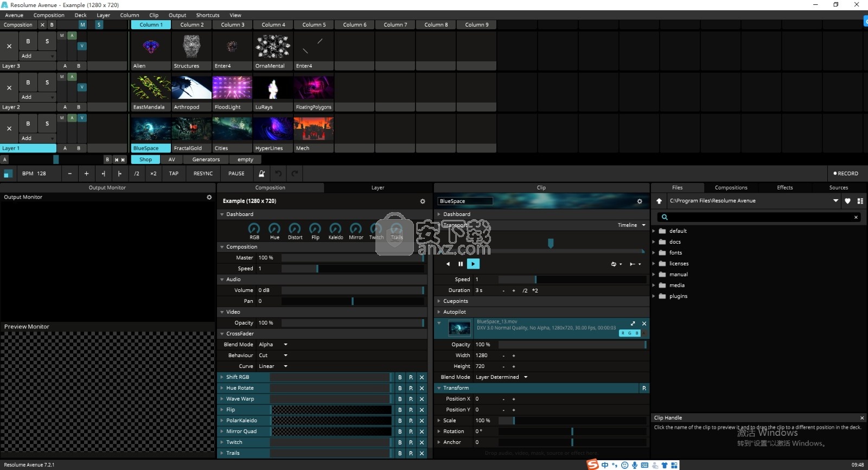Bypass the Trails effect with B
The width and height of the screenshot is (868, 470).
point(400,453)
